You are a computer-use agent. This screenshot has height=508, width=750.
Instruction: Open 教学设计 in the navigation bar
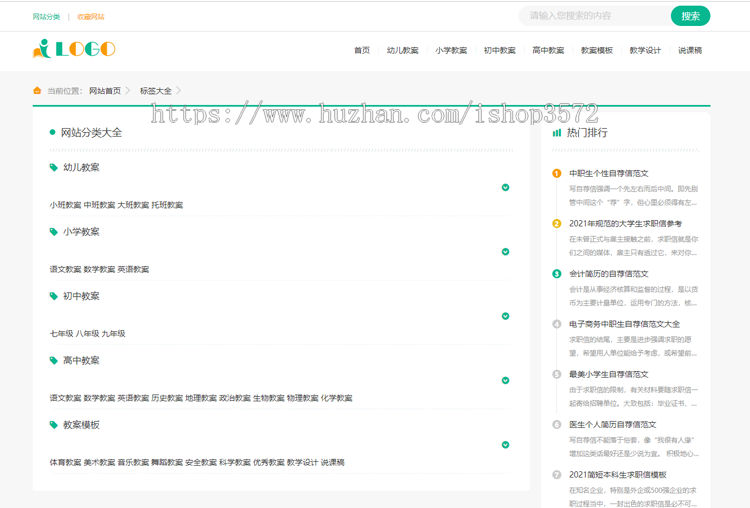pyautogui.click(x=645, y=50)
